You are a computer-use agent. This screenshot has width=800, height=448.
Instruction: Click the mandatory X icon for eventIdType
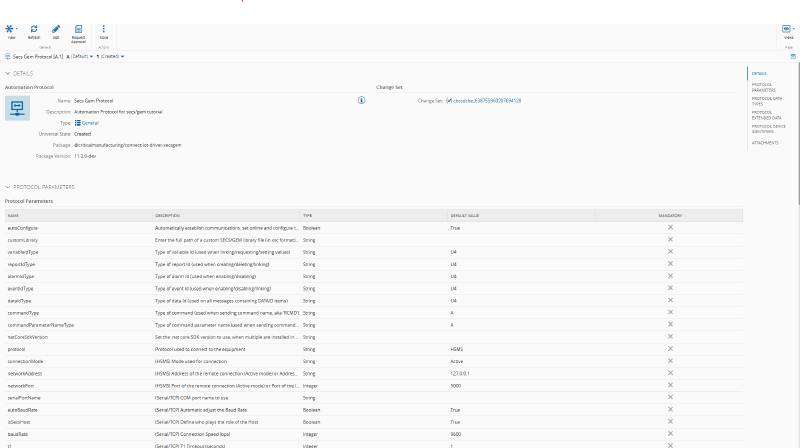pos(670,288)
